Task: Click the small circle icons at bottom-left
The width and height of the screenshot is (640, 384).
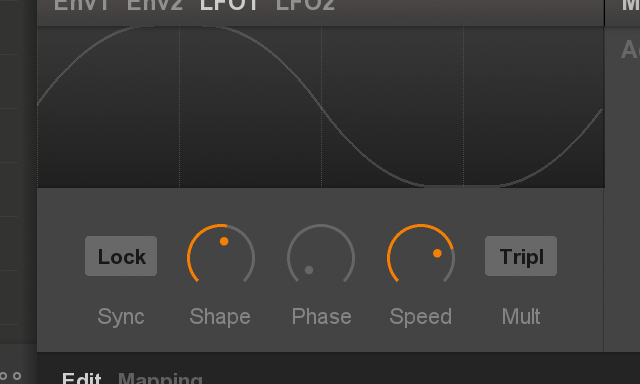Action: point(10,376)
